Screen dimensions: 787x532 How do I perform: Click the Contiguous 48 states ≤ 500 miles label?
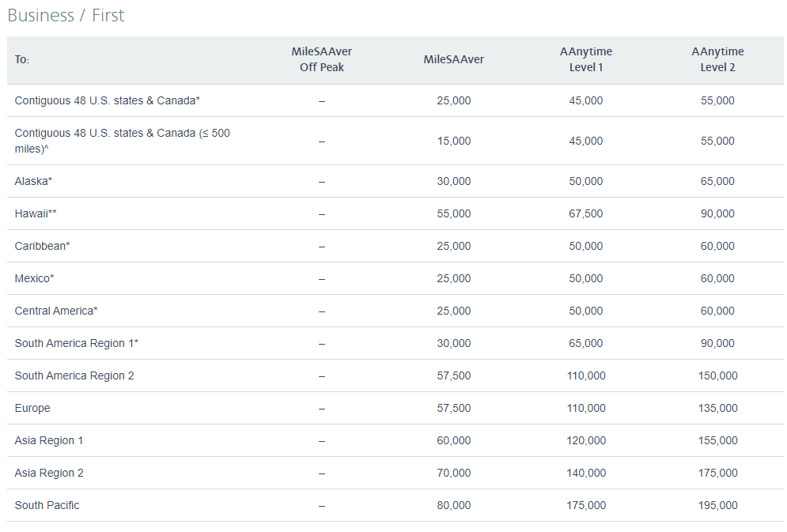122,141
